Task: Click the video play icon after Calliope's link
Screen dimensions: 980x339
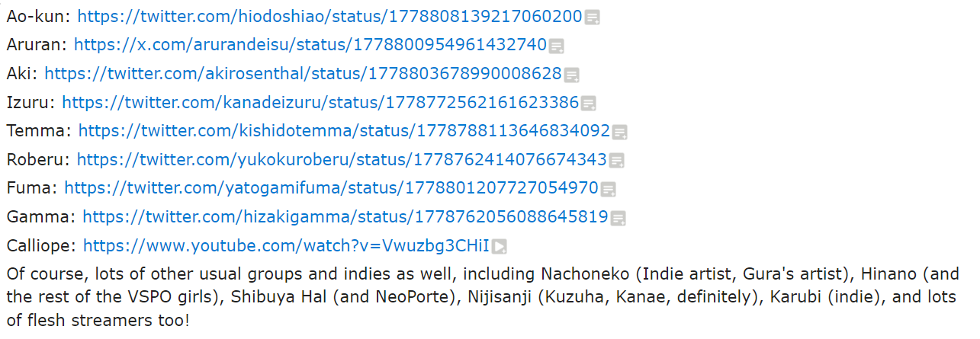Action: coord(500,247)
